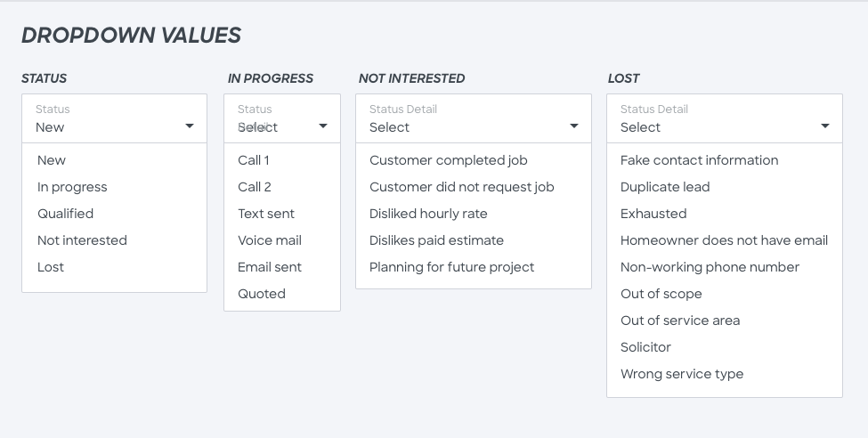Viewport: 868px width, 438px height.
Task: Pick the 'Voice mail' option
Action: click(x=270, y=240)
